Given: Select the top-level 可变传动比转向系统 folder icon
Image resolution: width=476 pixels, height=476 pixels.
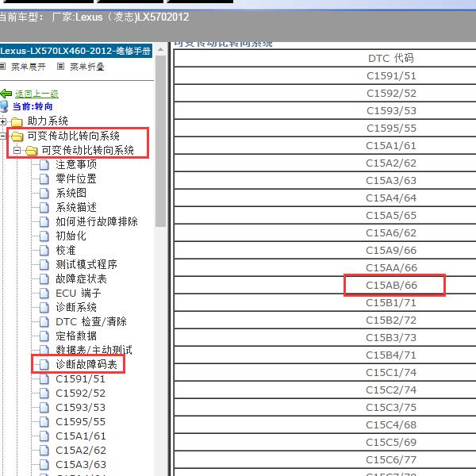Looking at the screenshot, I should point(17,136).
